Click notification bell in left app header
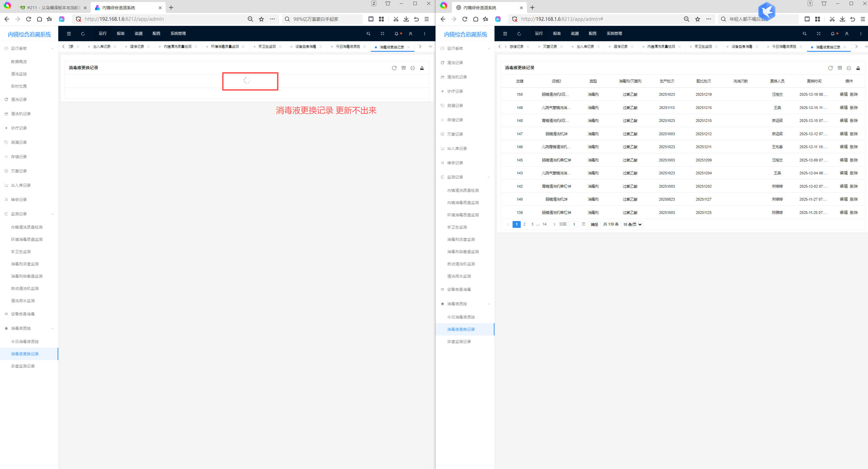This screenshot has width=868, height=469. coord(396,34)
